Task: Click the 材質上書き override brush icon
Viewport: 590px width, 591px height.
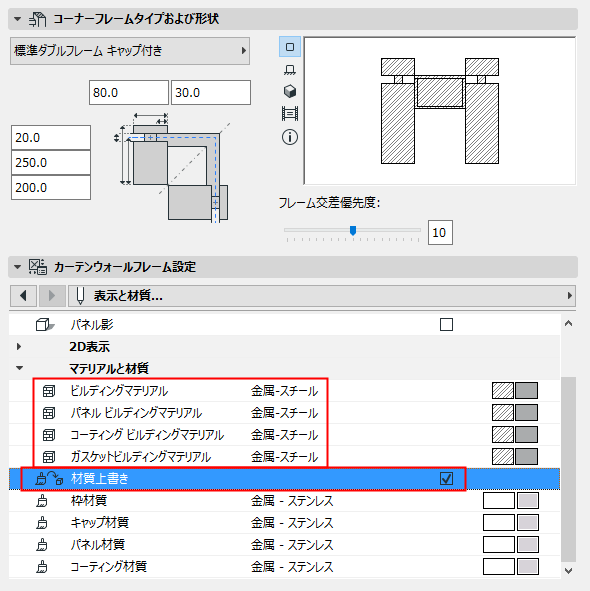Action: [x=49, y=479]
